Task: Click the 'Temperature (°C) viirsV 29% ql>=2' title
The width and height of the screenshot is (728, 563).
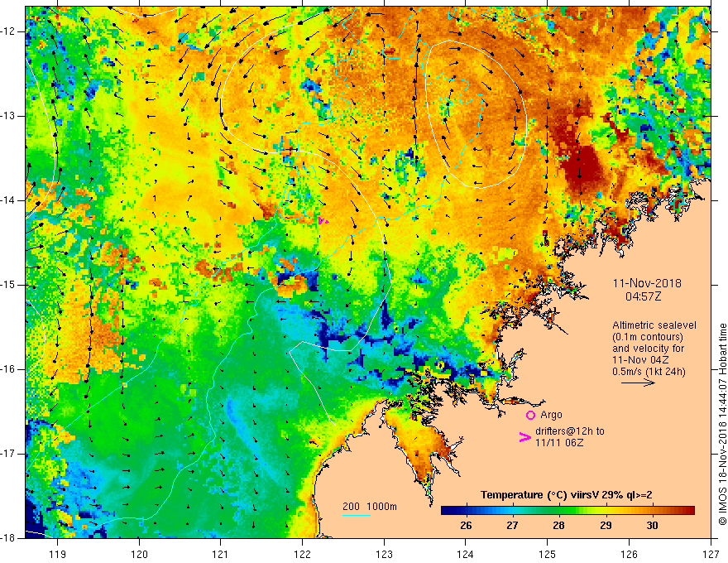Action: tap(566, 495)
